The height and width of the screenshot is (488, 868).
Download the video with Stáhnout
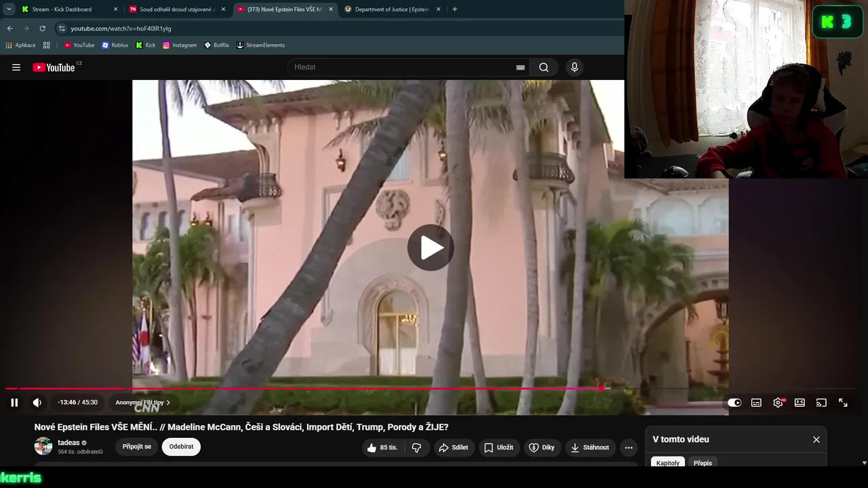(590, 447)
